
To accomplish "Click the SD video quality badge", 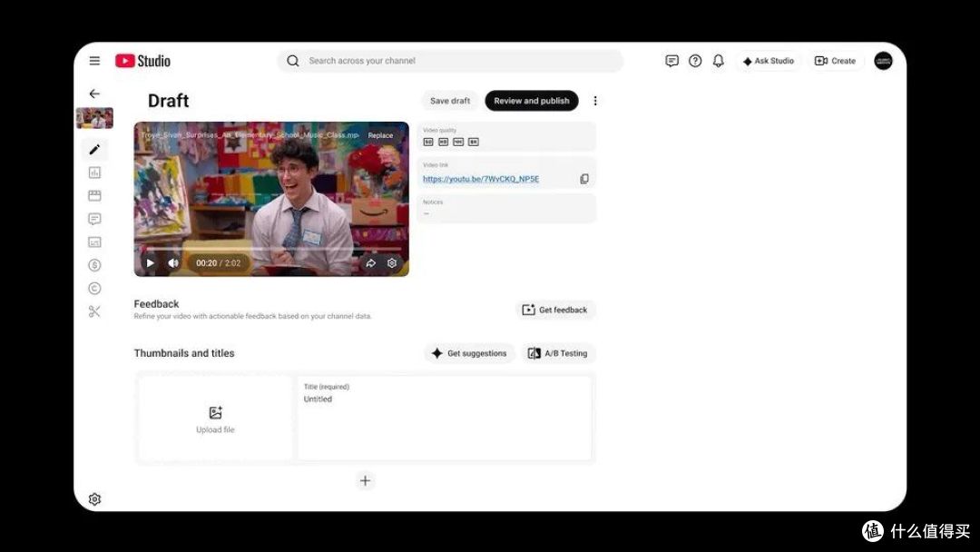I will coord(428,142).
